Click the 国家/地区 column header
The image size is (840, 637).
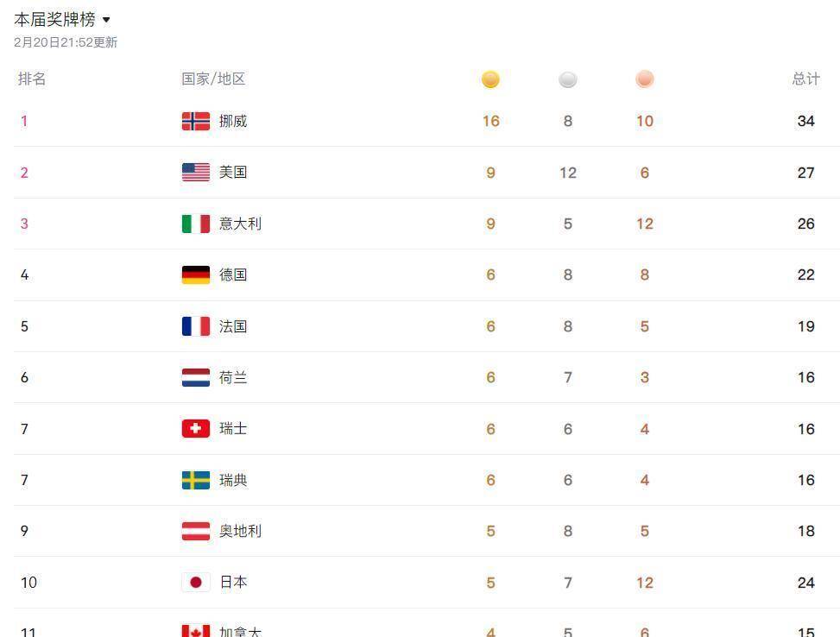coord(213,79)
